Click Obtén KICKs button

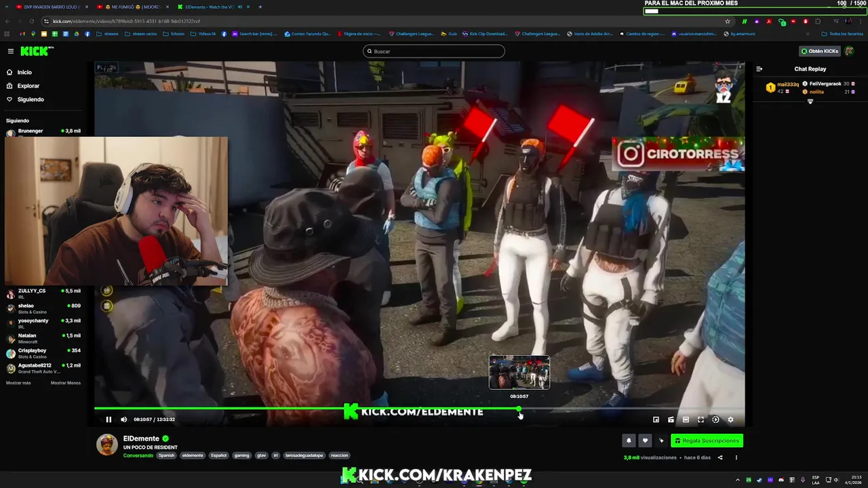tap(820, 51)
